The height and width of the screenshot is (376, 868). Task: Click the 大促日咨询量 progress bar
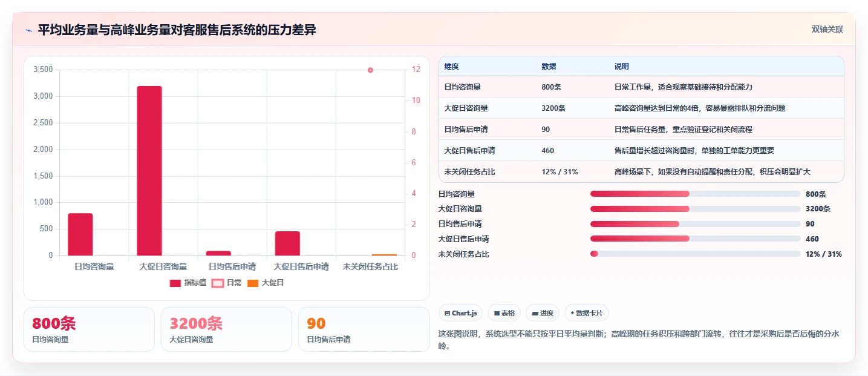click(x=696, y=209)
